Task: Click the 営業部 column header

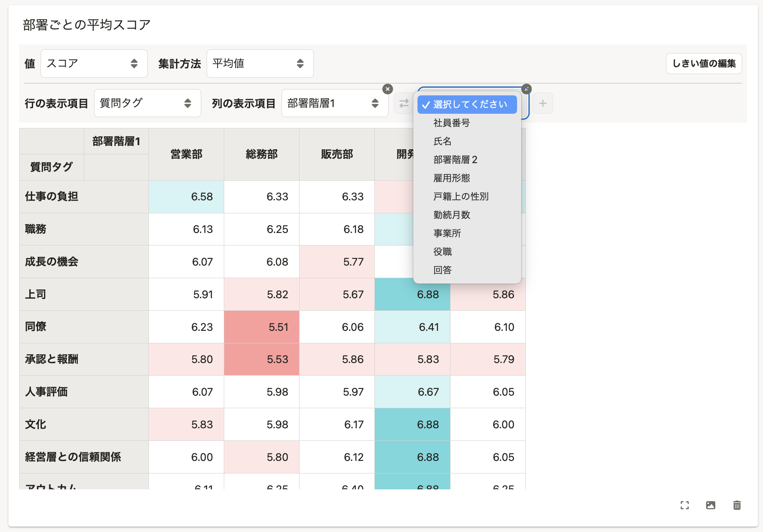Action: pyautogui.click(x=187, y=154)
